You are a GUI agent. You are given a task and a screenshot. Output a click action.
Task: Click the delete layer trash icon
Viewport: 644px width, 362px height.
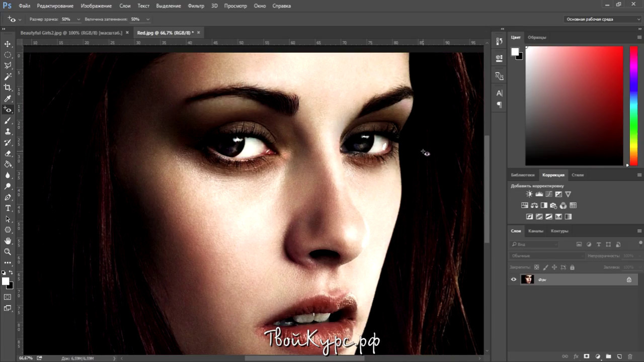point(630,356)
